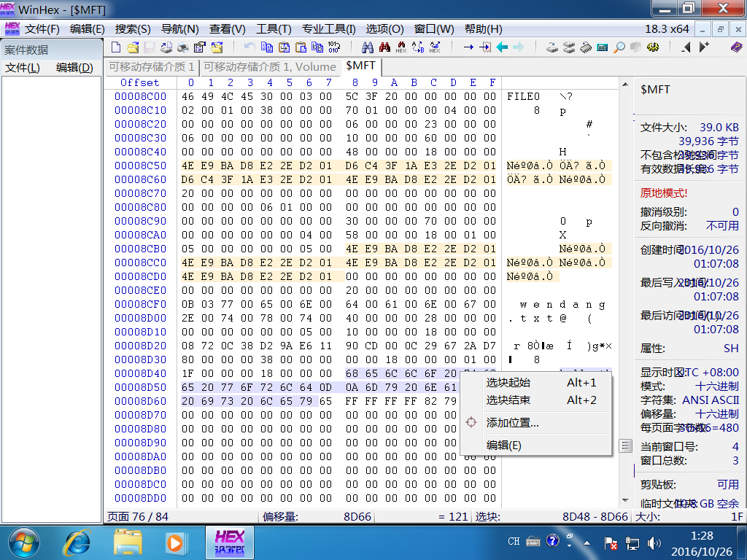Click the Modify Data 101/010 icon
The height and width of the screenshot is (560, 747).
click(x=334, y=47)
